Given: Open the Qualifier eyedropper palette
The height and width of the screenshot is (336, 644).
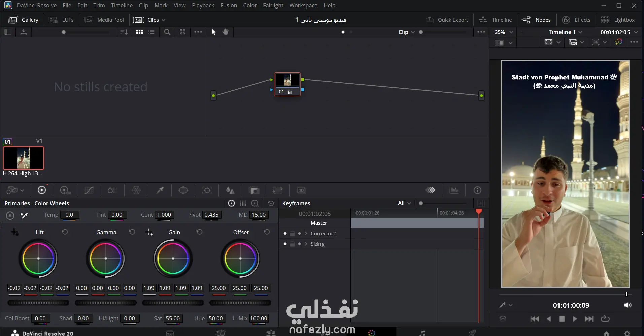Looking at the screenshot, I should tap(160, 190).
